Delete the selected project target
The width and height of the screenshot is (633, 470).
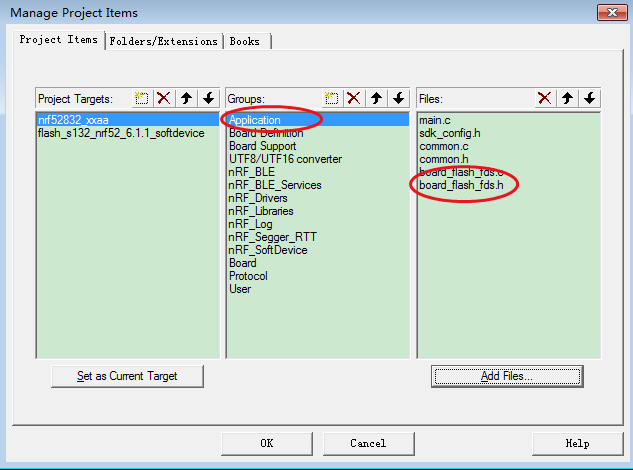pyautogui.click(x=163, y=98)
